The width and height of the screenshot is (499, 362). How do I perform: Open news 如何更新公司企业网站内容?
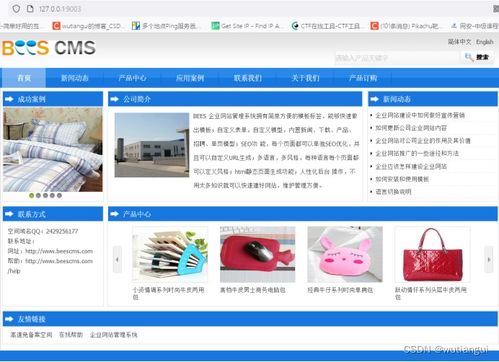pos(411,128)
